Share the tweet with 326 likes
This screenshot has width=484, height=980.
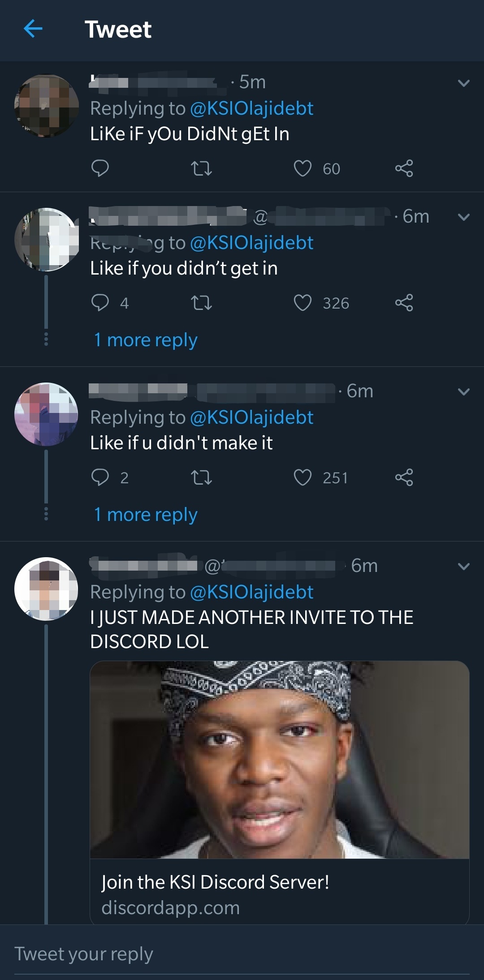(x=404, y=303)
